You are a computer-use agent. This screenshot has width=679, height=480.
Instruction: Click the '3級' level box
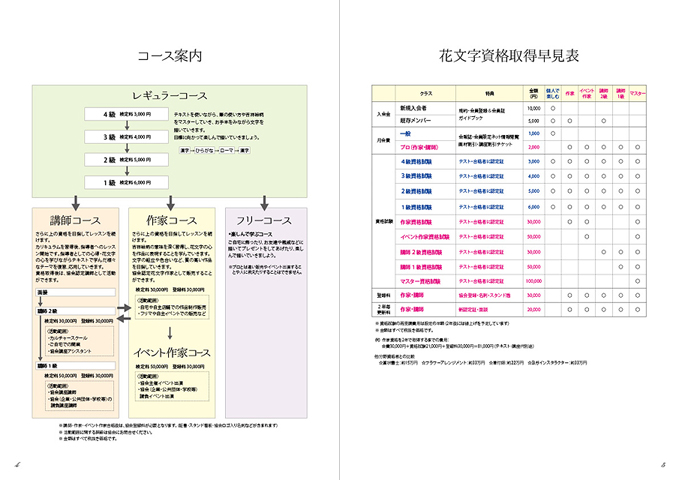pyautogui.click(x=126, y=137)
